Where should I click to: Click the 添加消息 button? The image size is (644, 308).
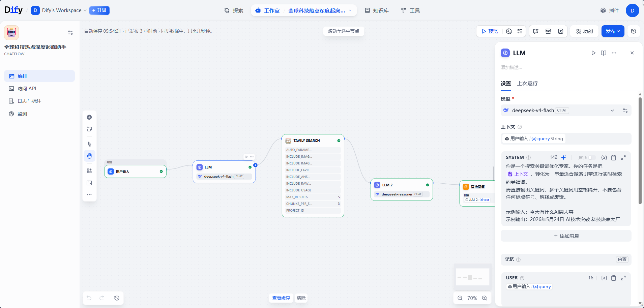(566, 236)
